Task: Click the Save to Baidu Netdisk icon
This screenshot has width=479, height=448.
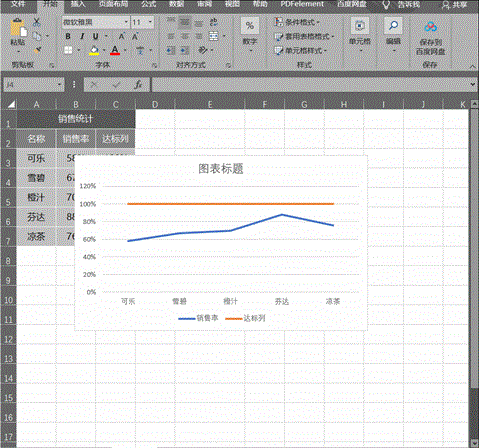Action: pyautogui.click(x=431, y=27)
